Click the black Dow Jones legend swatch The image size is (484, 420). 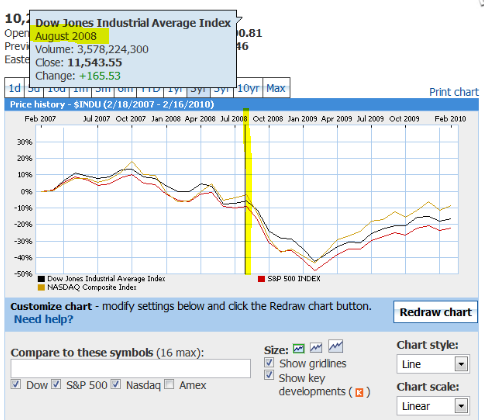41,279
